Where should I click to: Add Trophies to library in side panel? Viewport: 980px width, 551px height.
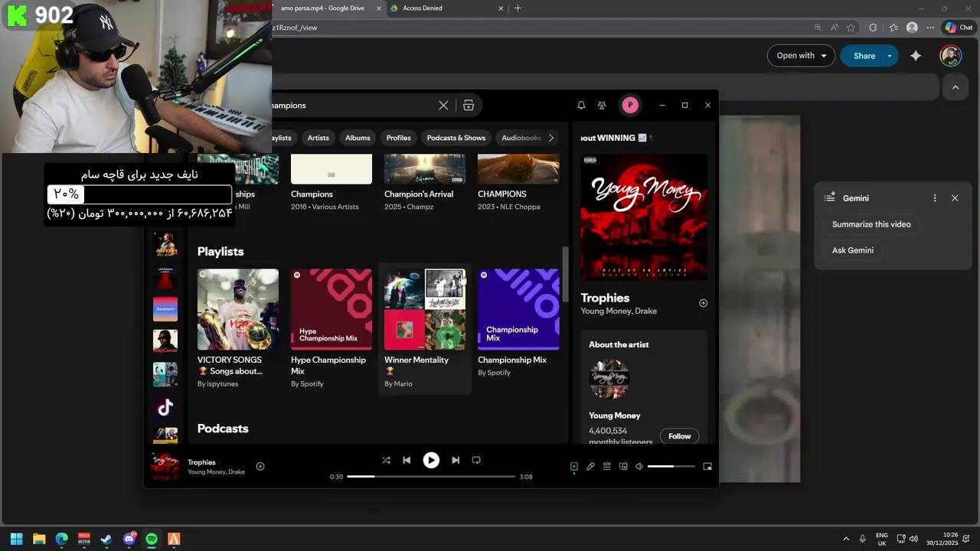[x=704, y=303]
